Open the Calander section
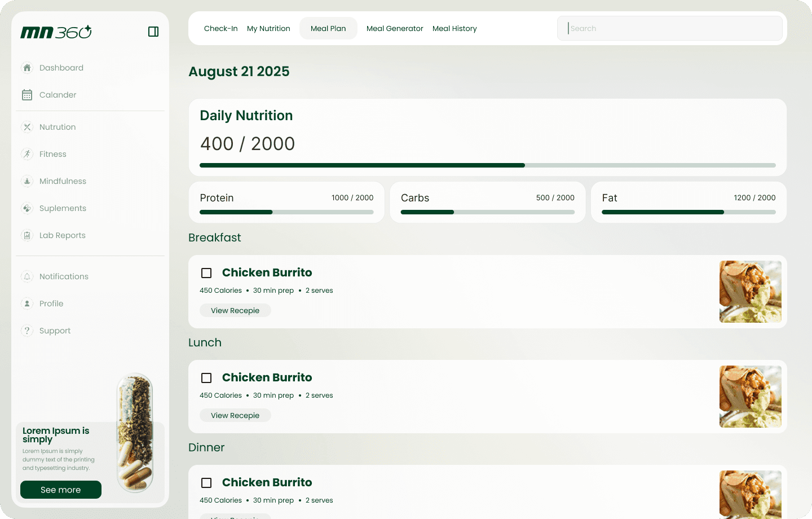The width and height of the screenshot is (812, 519). point(58,95)
